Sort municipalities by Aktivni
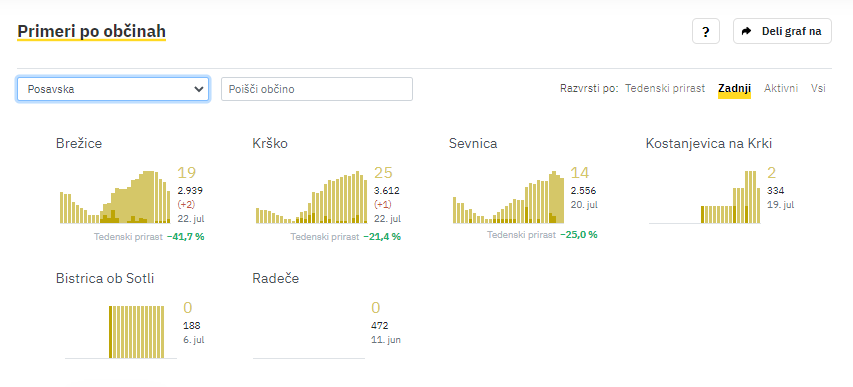Screen dimensions: 853x387 tap(781, 88)
